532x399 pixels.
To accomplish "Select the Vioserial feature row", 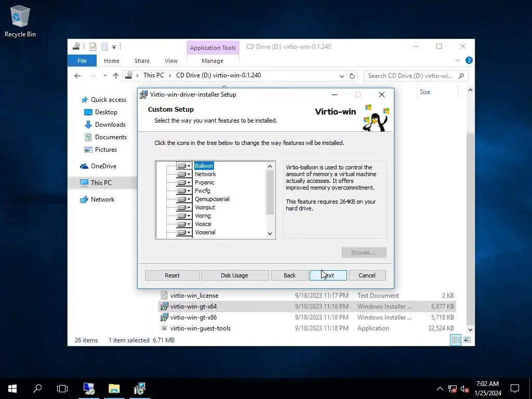I will [x=205, y=232].
